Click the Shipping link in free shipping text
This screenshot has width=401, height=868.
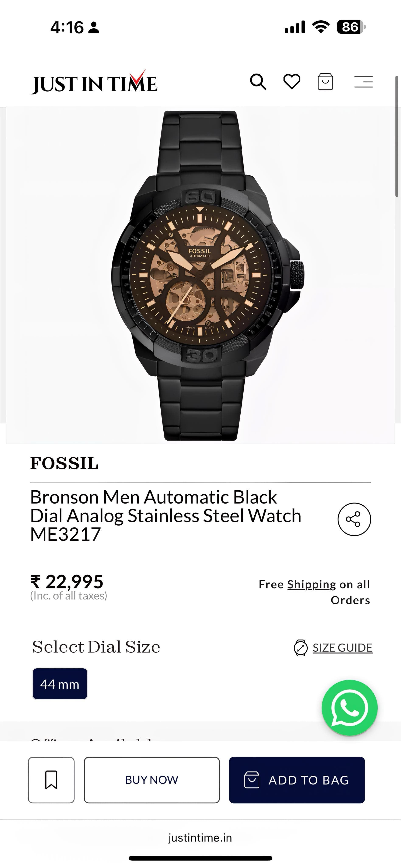(x=312, y=585)
